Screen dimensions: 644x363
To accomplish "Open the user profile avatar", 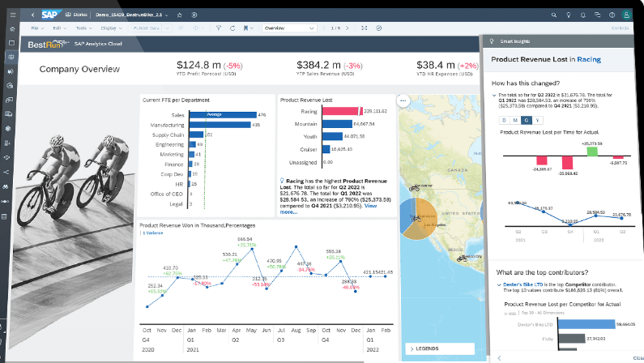I will (626, 15).
